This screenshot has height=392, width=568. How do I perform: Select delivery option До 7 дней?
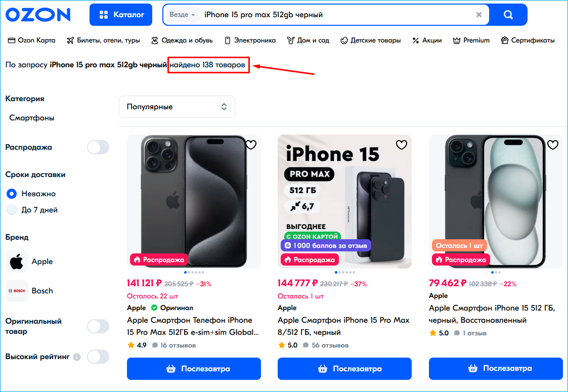12,210
